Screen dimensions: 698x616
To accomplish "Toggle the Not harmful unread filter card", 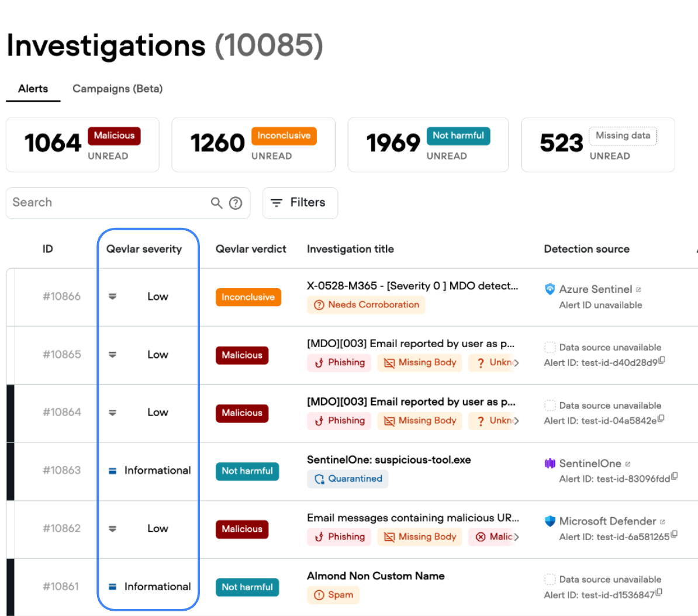I will (x=428, y=145).
